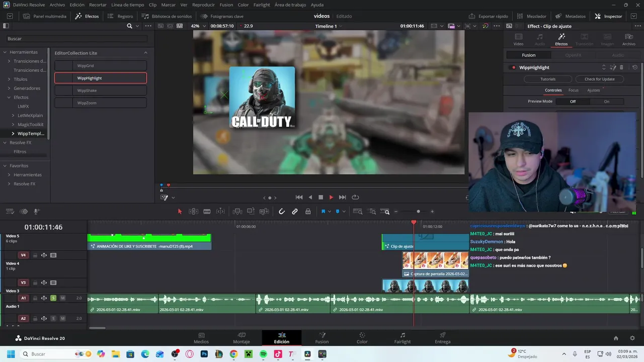Click the timeline zoom in plus button
Image resolution: width=644 pixels, height=362 pixels.
click(432, 212)
